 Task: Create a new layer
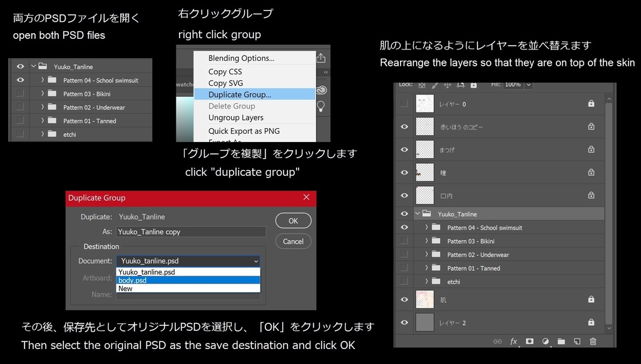pos(577,341)
